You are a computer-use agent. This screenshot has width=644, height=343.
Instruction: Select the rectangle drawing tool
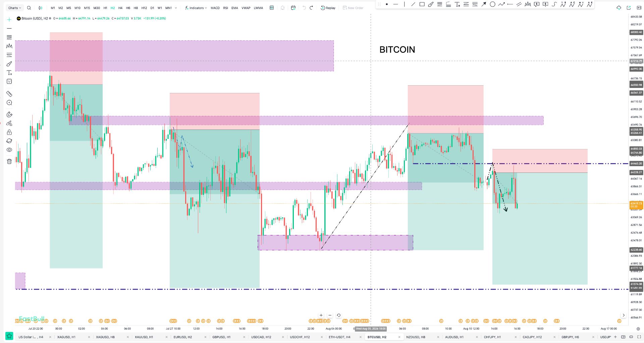click(x=422, y=4)
